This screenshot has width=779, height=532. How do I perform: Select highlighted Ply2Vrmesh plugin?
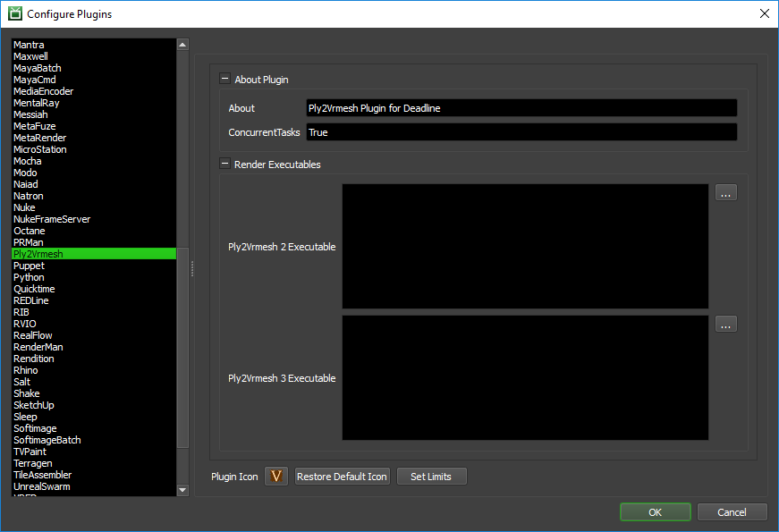pyautogui.click(x=94, y=254)
